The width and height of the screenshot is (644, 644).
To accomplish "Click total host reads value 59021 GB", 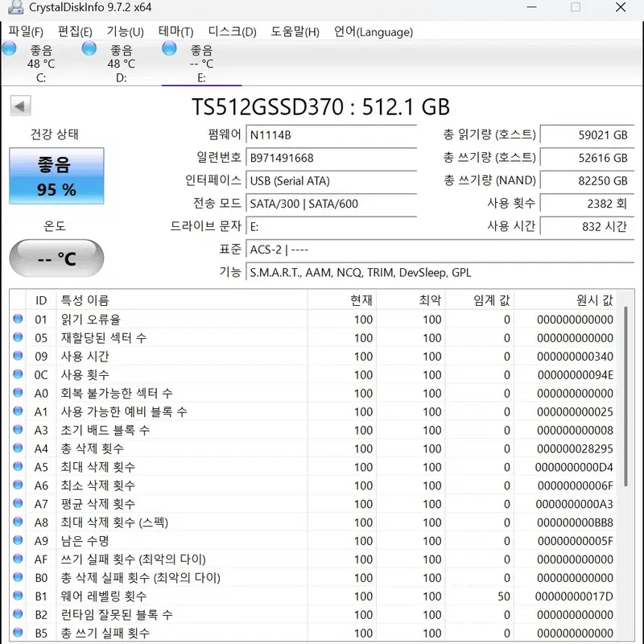I will (587, 135).
